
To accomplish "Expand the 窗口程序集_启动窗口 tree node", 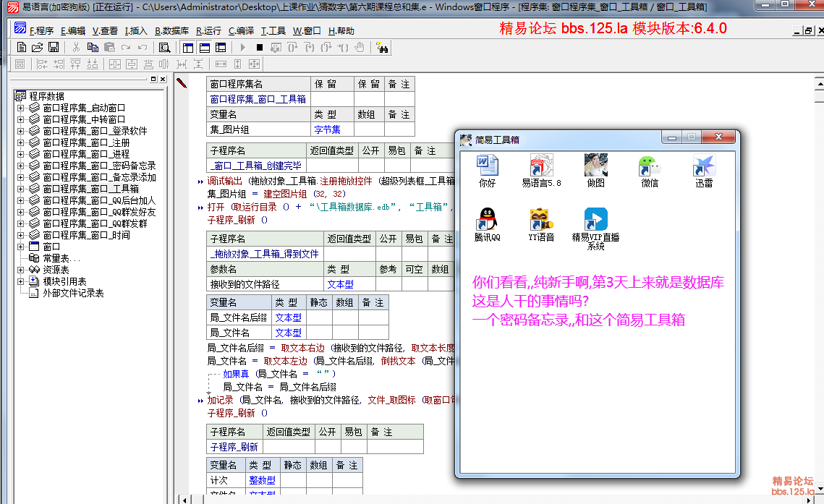I will point(21,108).
